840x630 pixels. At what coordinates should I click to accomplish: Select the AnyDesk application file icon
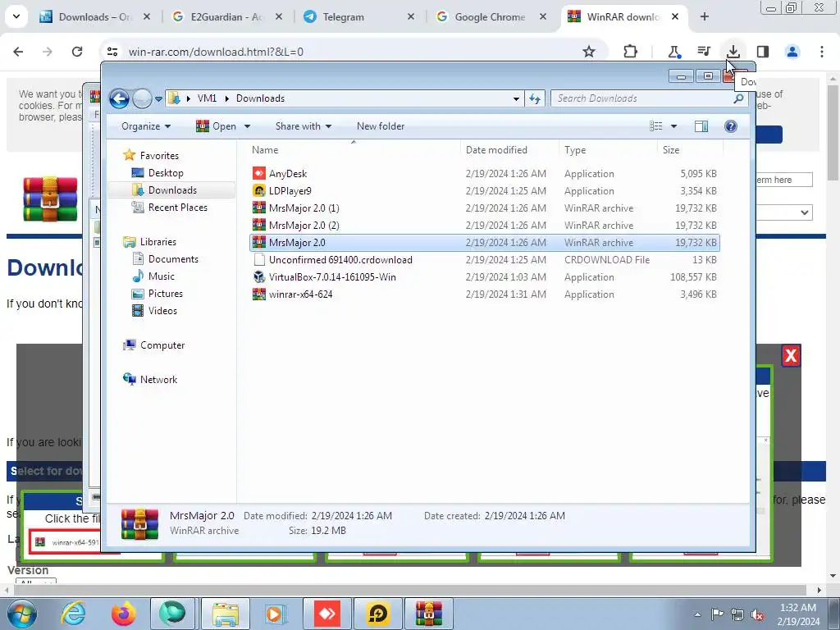click(x=259, y=174)
